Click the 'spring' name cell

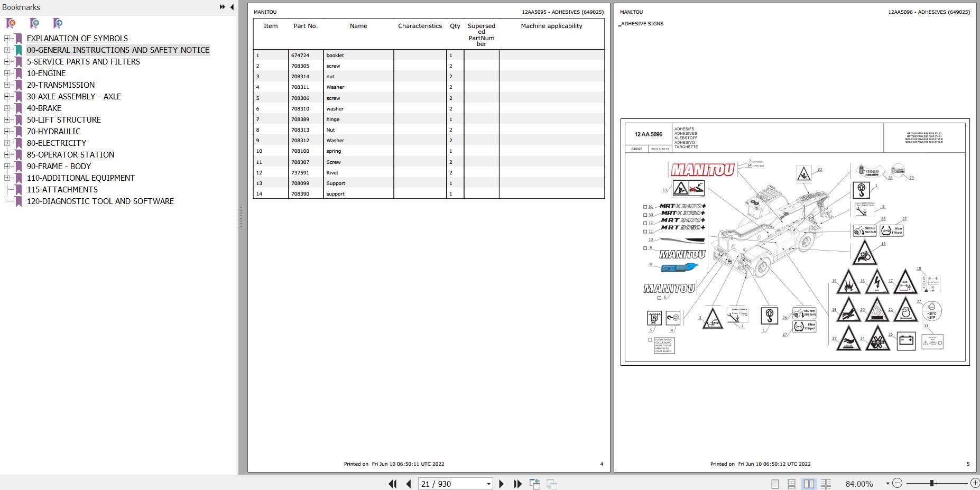pyautogui.click(x=334, y=151)
